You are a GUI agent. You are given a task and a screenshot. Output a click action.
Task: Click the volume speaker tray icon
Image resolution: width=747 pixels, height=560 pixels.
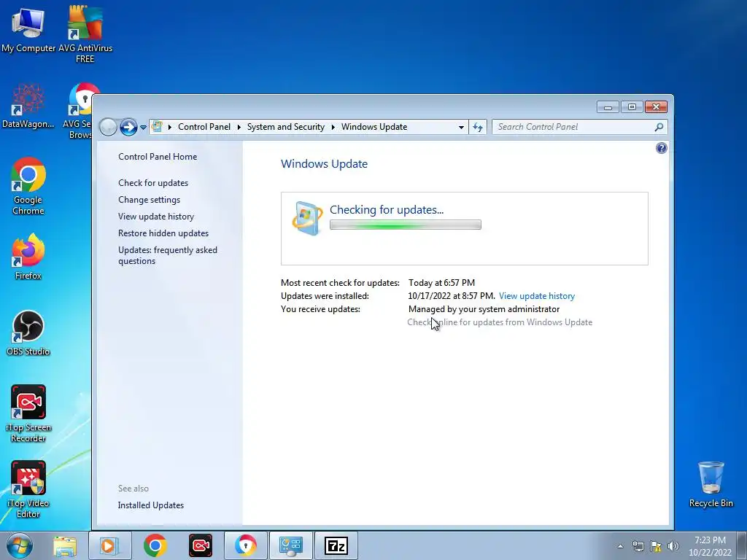click(x=673, y=546)
